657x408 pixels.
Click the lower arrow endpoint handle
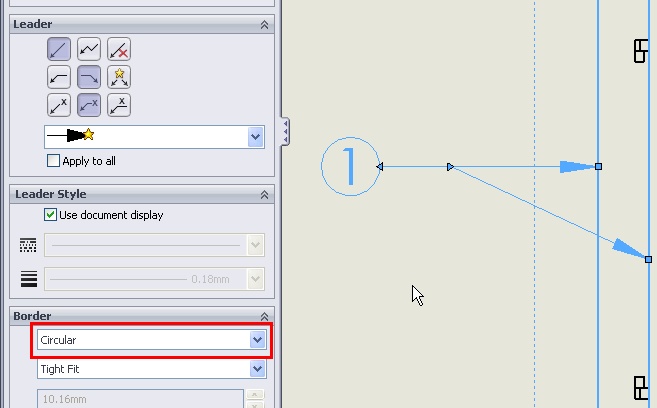click(648, 260)
